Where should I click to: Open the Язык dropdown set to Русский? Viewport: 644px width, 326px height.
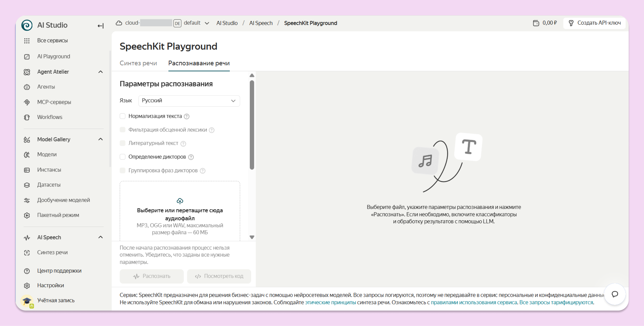[189, 101]
